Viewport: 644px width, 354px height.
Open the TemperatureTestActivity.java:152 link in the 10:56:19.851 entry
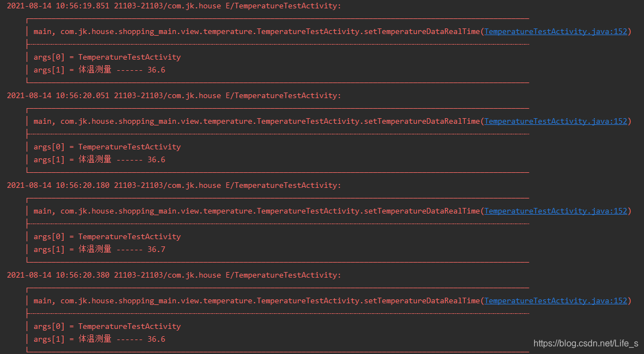pos(556,32)
